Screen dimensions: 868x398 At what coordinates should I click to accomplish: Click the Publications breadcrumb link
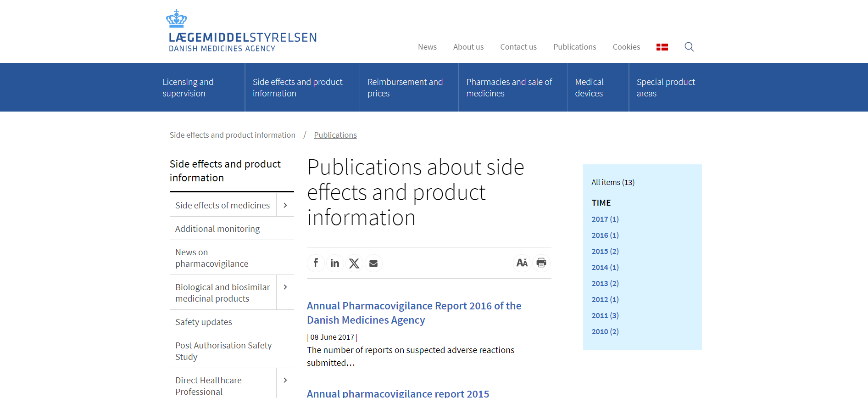pos(335,135)
